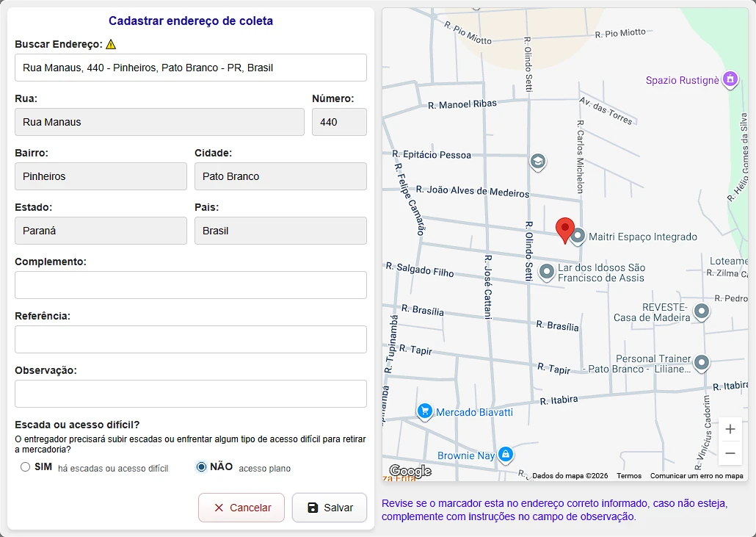Click Maitri Espaço Integrado label
Viewport: 756px width, 537px height.
pos(643,237)
